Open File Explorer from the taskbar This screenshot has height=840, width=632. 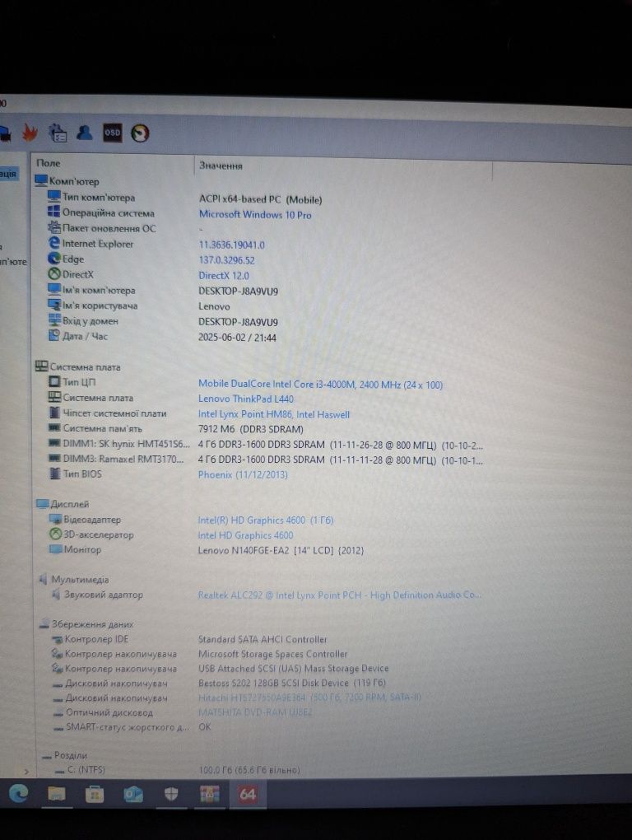(56, 794)
